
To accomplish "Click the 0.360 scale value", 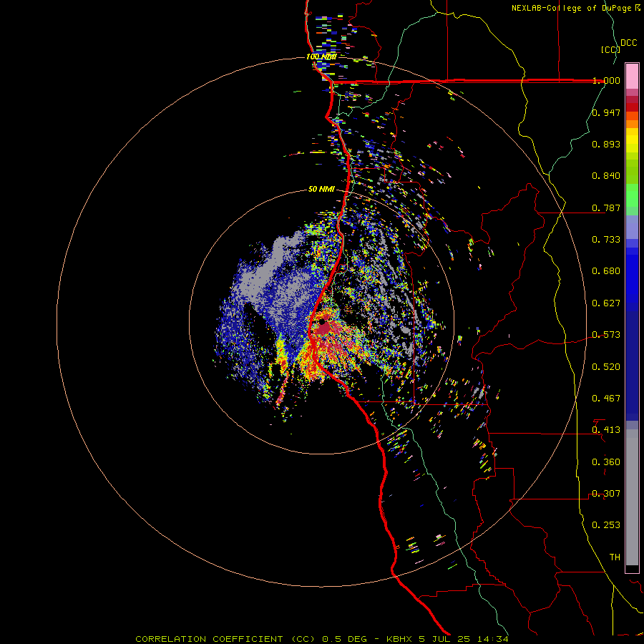I will pyautogui.click(x=606, y=462).
